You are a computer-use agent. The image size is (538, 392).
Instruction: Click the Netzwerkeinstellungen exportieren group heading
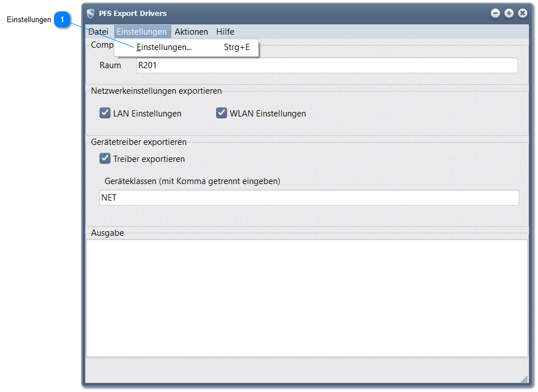point(156,91)
